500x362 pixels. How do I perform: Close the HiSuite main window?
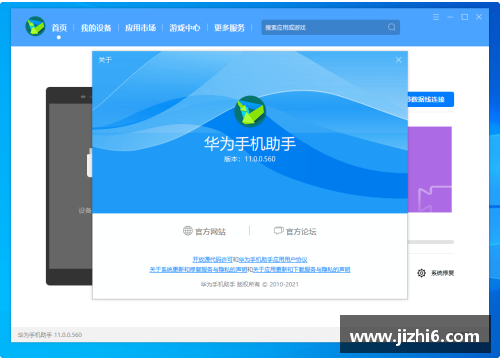[479, 17]
